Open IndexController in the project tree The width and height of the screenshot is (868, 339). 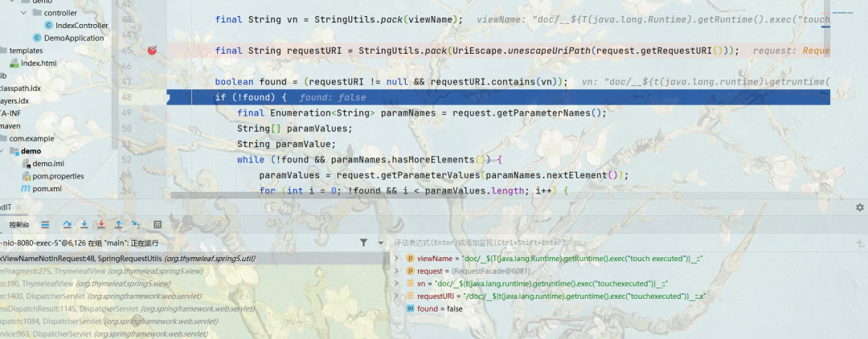tap(82, 26)
